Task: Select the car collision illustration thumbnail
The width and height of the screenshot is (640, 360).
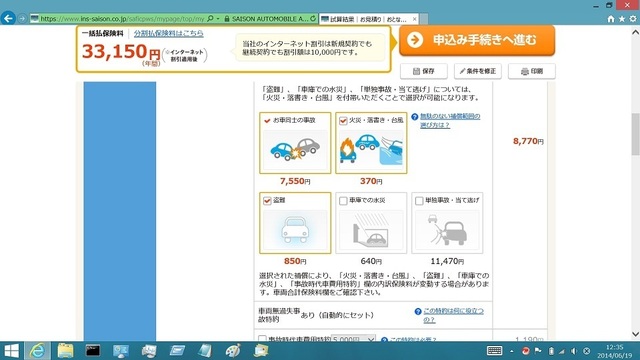Action: [295, 149]
